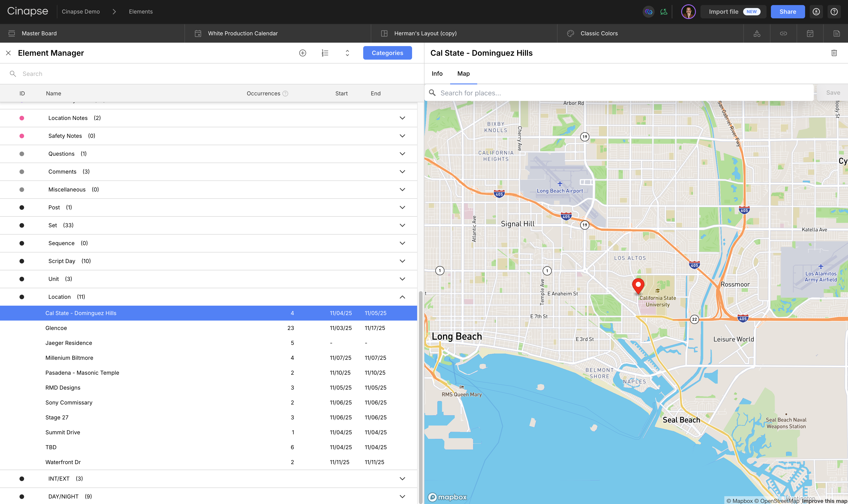Image resolution: width=848 pixels, height=504 pixels.
Task: Click the Categories button
Action: coord(387,53)
